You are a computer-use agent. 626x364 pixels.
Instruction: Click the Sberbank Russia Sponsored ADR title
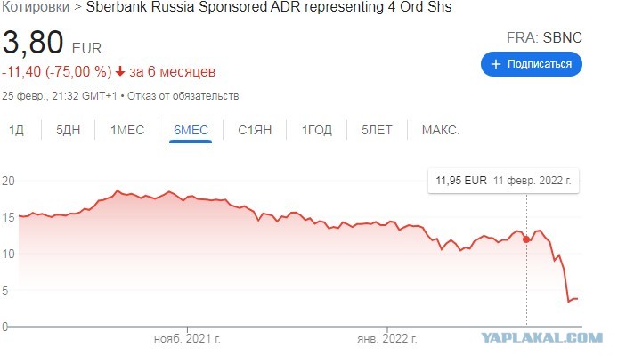click(x=269, y=7)
